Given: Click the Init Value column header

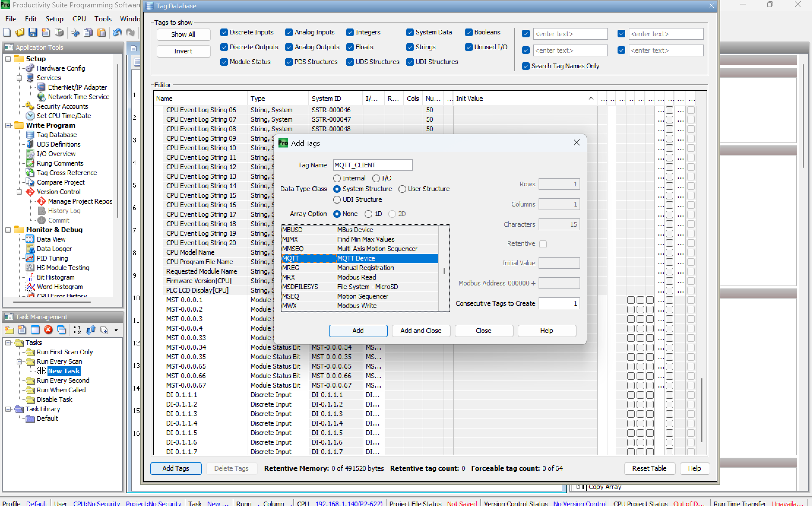Looking at the screenshot, I should [x=525, y=99].
